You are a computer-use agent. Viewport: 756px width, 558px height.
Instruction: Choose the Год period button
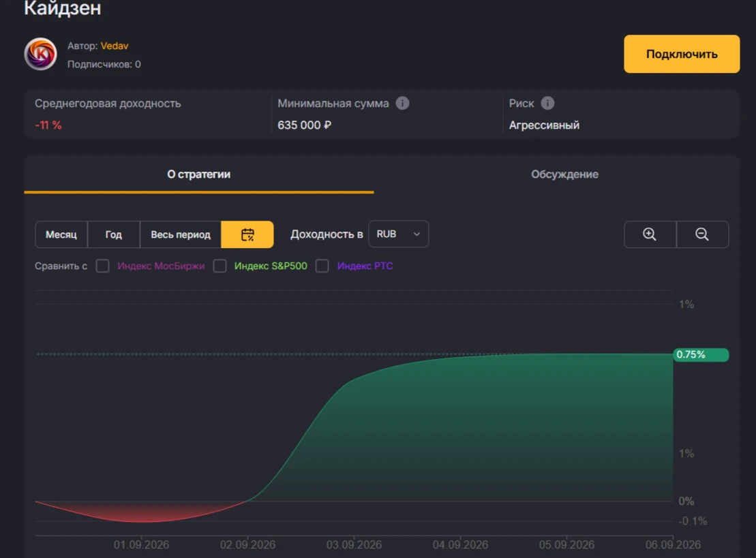point(114,234)
